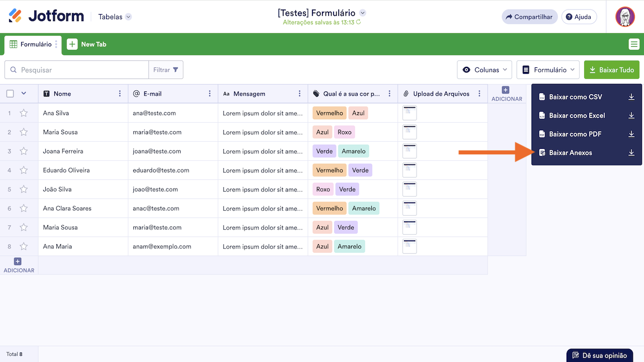644x362 pixels.
Task: Click the ana@teste.com cell
Action: point(173,113)
